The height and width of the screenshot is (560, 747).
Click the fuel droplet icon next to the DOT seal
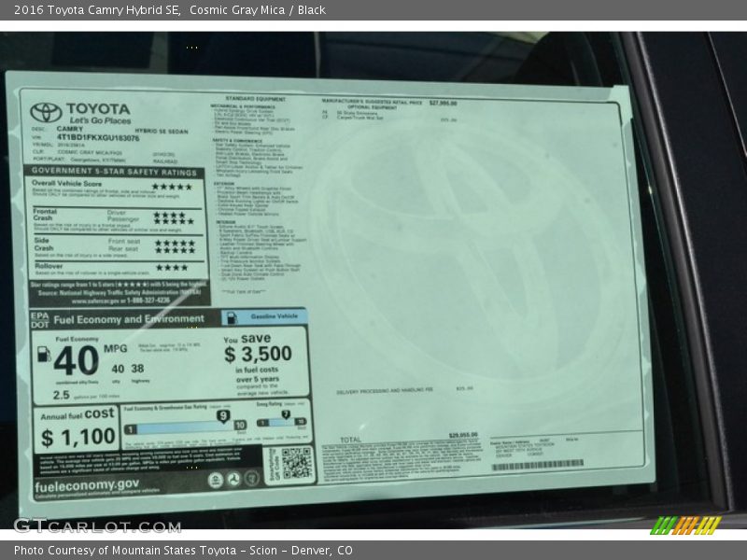coord(248,478)
